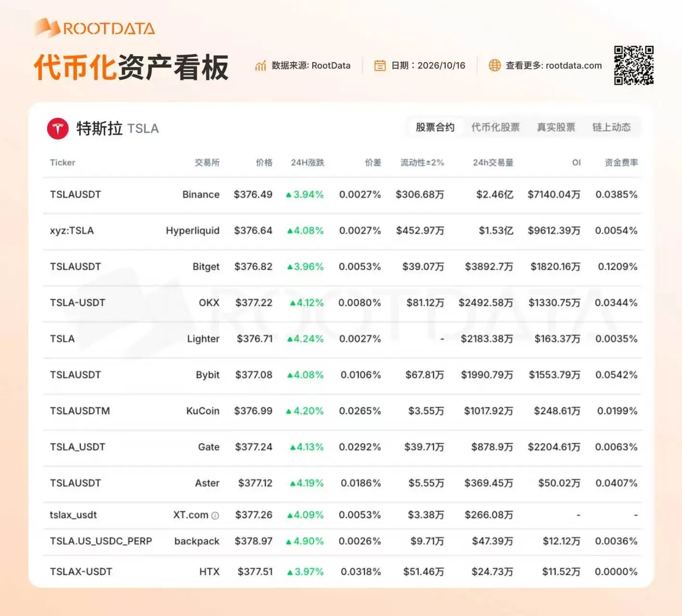
Task: Click the $378.97 price cell
Action: tap(253, 541)
